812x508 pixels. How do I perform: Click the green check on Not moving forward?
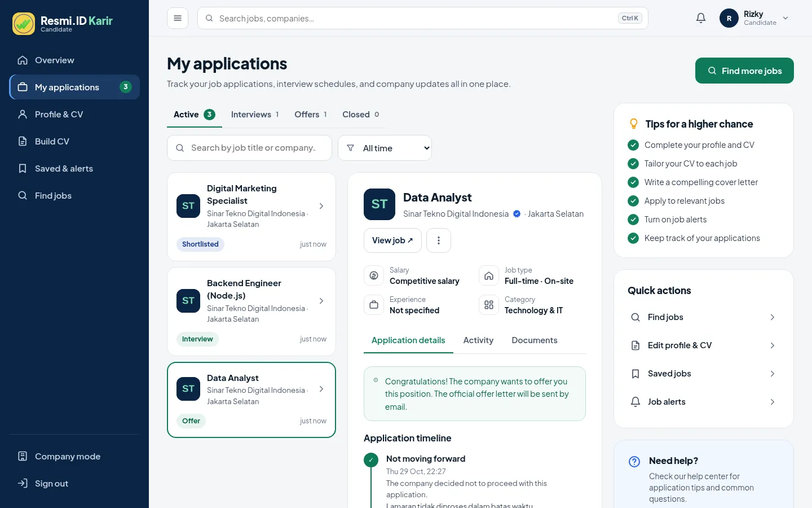pos(371,460)
